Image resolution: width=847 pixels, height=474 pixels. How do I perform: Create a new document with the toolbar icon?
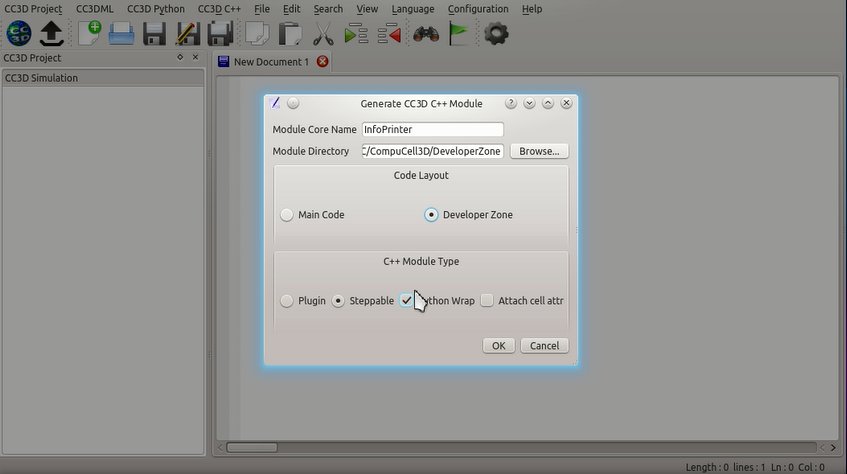click(x=89, y=34)
